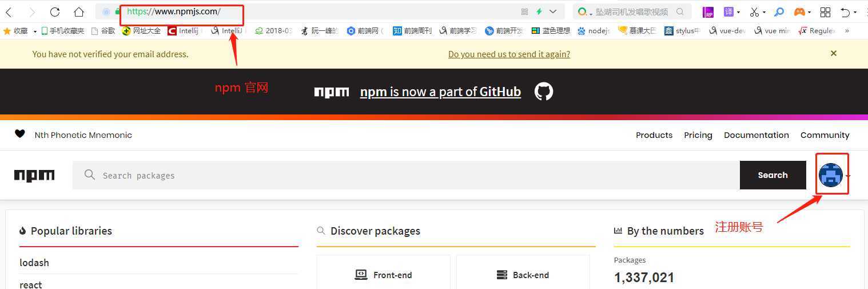Click the scissors screenshot tool icon
Screen dimensions: 868x289
[754, 12]
